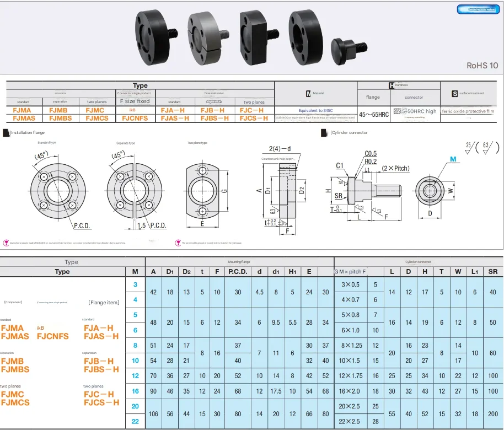The width and height of the screenshot is (504, 430).
Task: Select the M value 12 row
Action: point(135,375)
